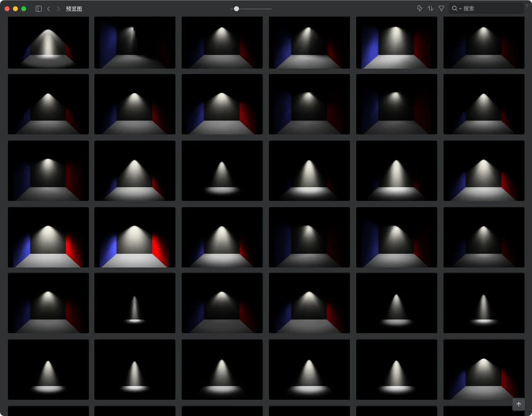Toggle the sidebar panel icon
532x416 pixels.
[x=39, y=9]
